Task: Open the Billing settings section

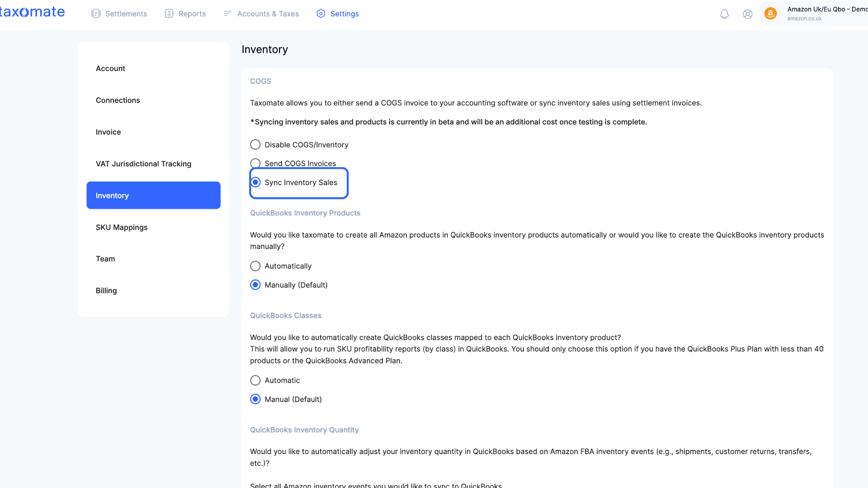Action: click(x=153, y=291)
